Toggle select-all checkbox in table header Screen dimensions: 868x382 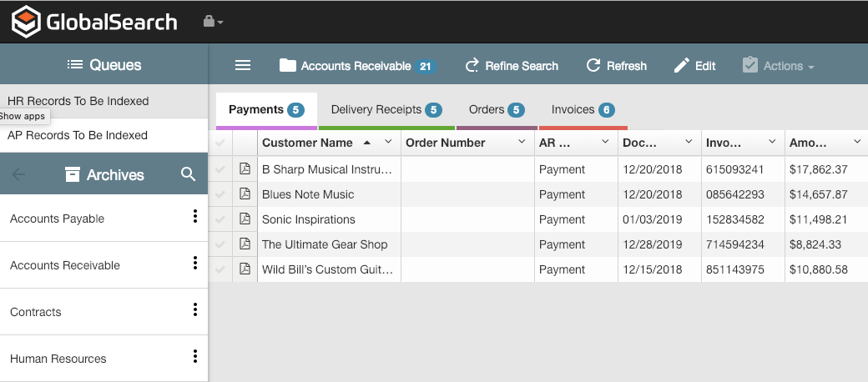(x=220, y=143)
